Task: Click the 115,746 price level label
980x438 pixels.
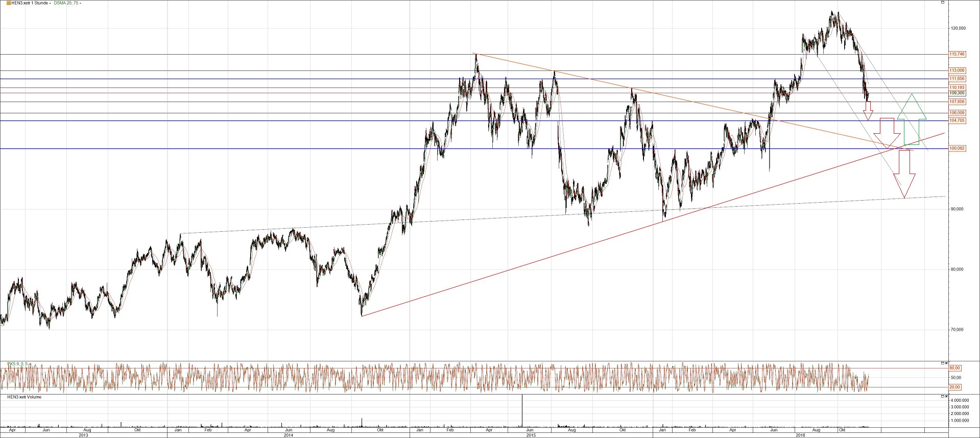Action: coord(957,54)
